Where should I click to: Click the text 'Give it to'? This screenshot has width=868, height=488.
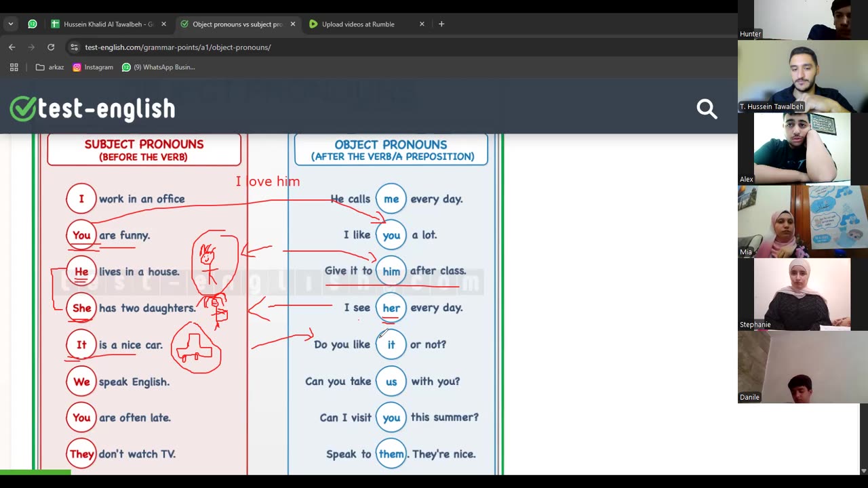tap(349, 270)
